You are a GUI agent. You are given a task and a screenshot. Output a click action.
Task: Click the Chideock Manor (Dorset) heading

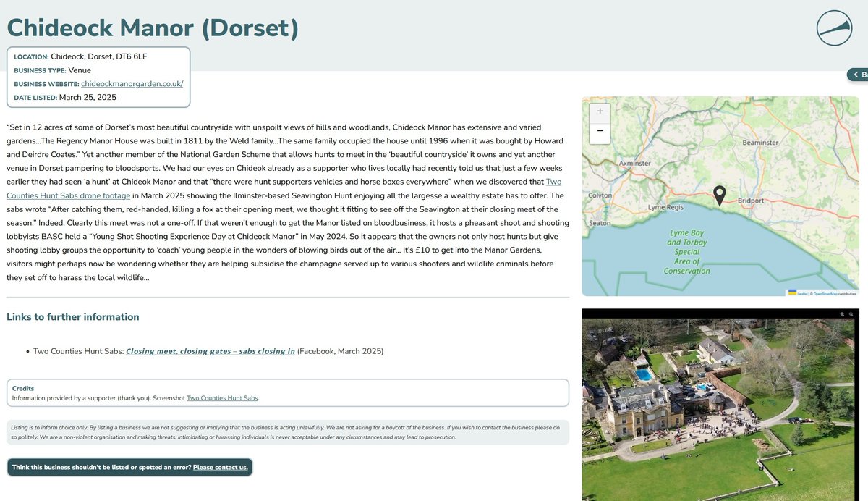coord(153,28)
